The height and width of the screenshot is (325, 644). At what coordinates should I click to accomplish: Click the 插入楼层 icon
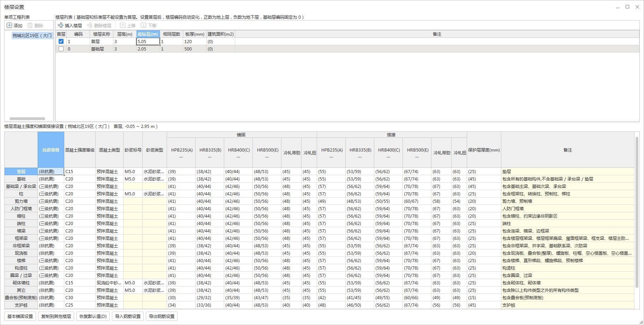coord(60,25)
